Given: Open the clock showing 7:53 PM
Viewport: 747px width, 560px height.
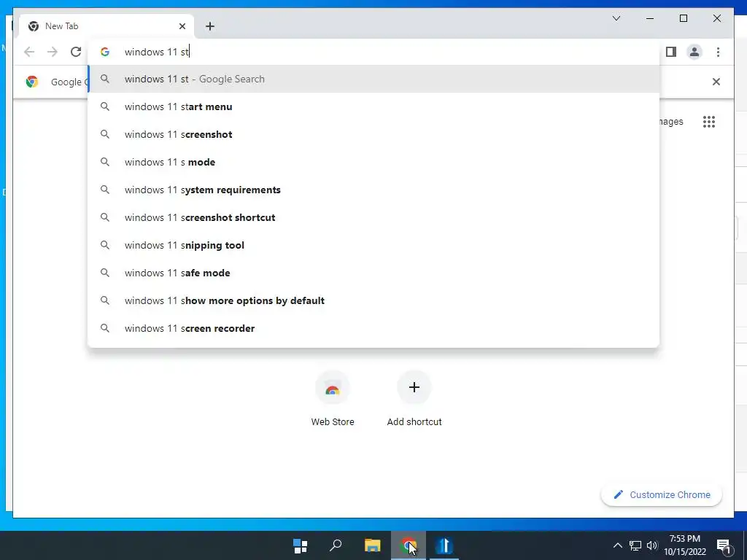Looking at the screenshot, I should click(x=685, y=545).
